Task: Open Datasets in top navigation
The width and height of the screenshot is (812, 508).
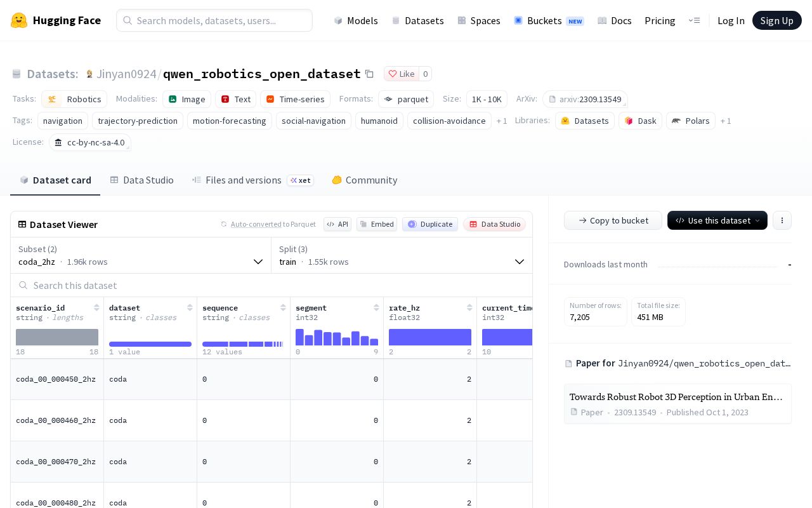Action: point(418,20)
